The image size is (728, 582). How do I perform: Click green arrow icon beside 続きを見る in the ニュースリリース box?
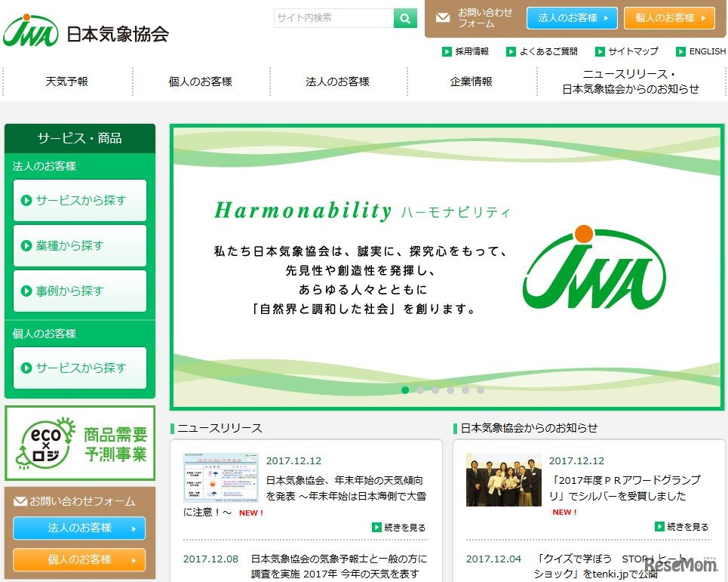pos(376,527)
